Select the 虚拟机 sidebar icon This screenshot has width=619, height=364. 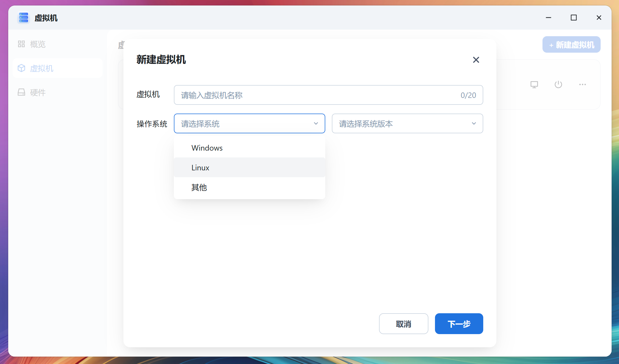22,68
